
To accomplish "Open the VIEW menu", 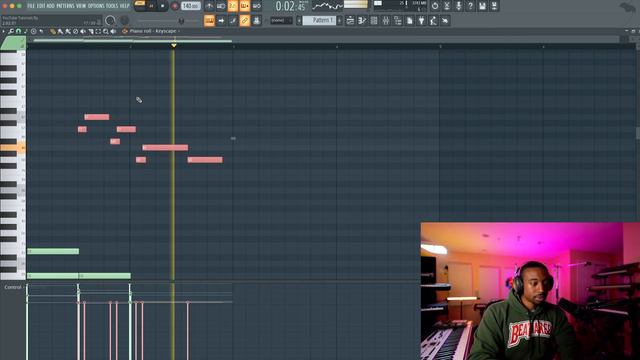I will click(81, 6).
